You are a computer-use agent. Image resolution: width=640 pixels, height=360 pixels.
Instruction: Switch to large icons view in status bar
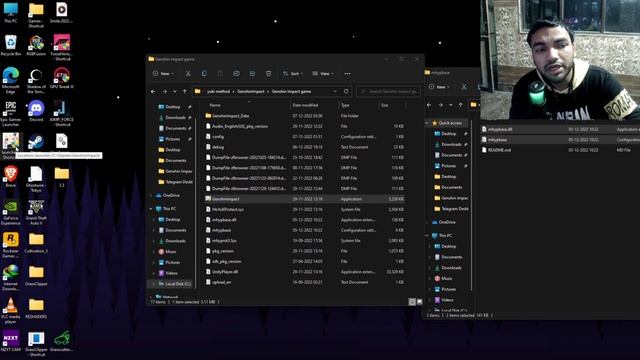pyautogui.click(x=419, y=302)
